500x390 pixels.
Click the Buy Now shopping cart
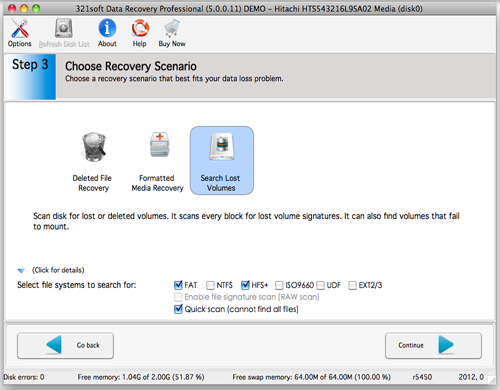coord(172,28)
